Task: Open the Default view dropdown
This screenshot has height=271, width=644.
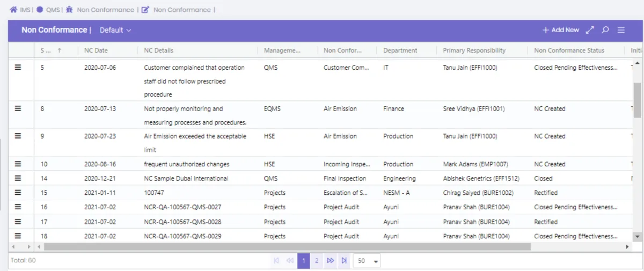Action: point(115,30)
